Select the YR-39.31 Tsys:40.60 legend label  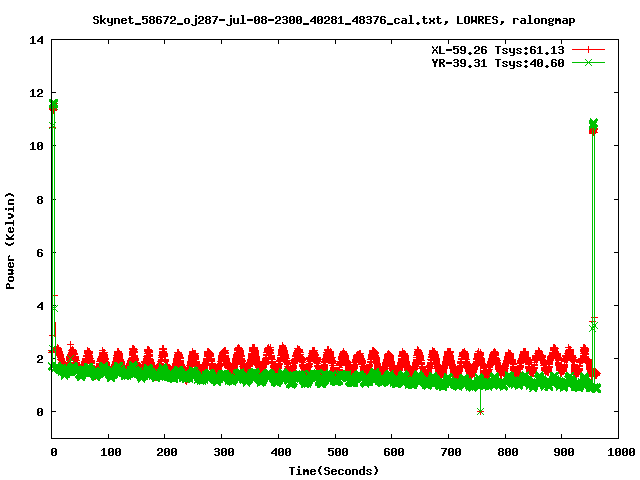(x=498, y=63)
